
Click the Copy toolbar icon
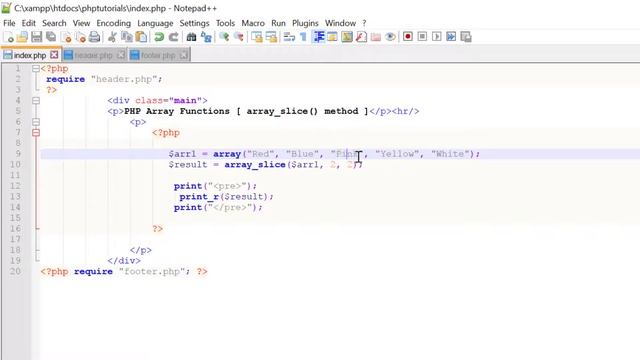127,37
